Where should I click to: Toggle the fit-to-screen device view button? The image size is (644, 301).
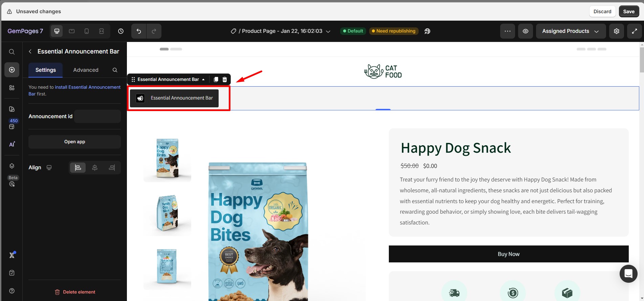[x=102, y=31]
